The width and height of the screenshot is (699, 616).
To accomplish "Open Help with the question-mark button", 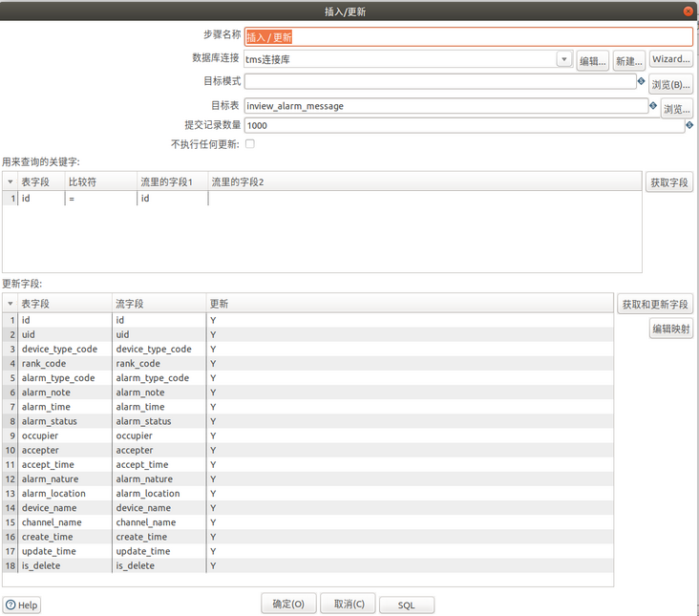I will pyautogui.click(x=22, y=605).
